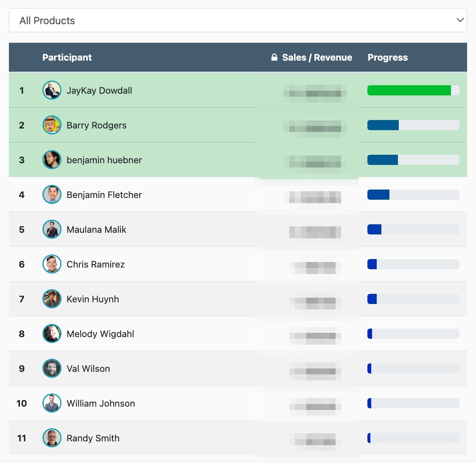Click benjamin huebner's profile photo
This screenshot has width=476, height=463.
point(52,159)
